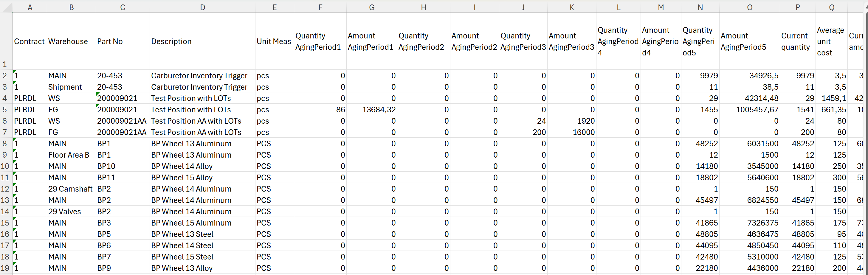Select column A by clicking its header
The height and width of the screenshot is (275, 868).
(x=30, y=7)
